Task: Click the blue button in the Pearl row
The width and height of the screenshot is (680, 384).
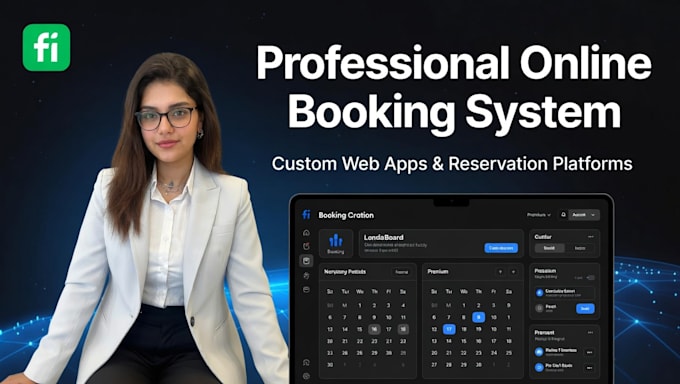Action: click(x=585, y=309)
